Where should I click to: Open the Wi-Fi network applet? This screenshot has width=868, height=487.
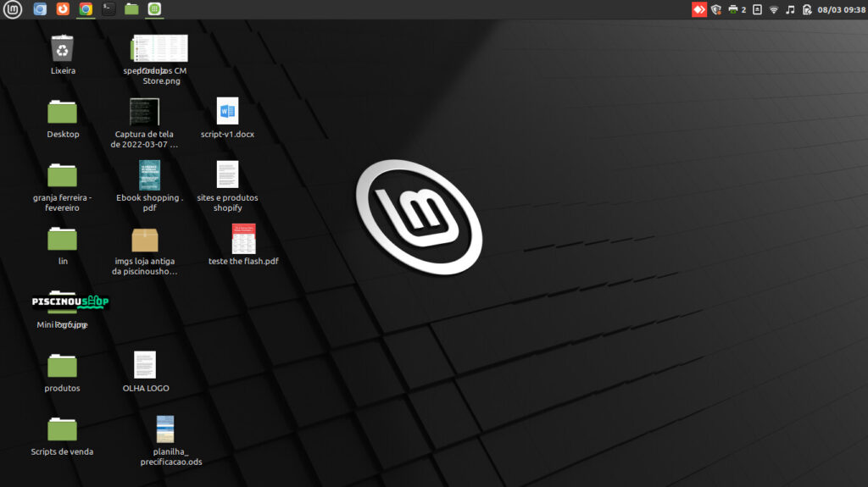point(773,9)
